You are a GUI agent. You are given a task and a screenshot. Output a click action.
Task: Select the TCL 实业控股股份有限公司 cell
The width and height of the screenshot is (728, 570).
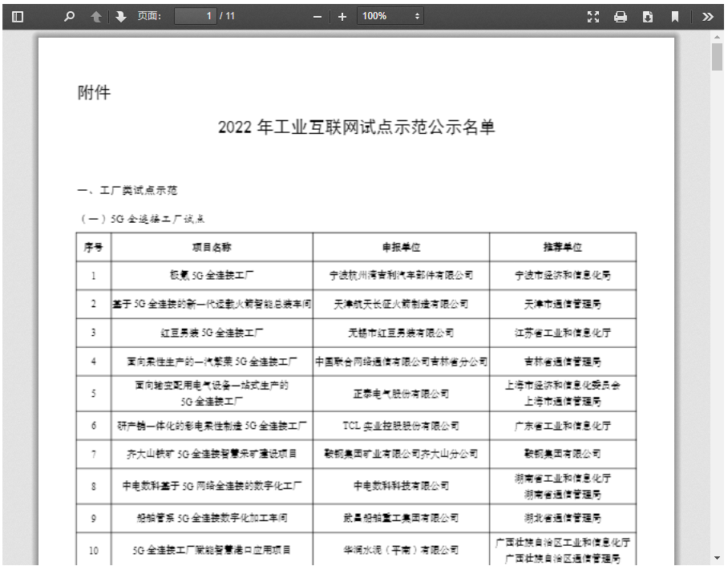(401, 426)
